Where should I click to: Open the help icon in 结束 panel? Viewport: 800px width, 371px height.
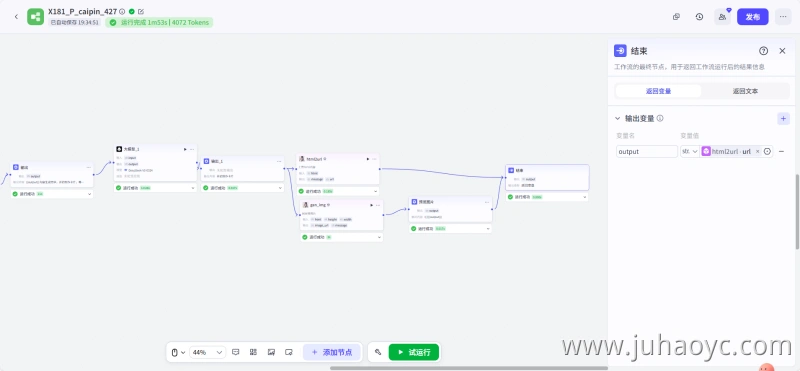[763, 51]
